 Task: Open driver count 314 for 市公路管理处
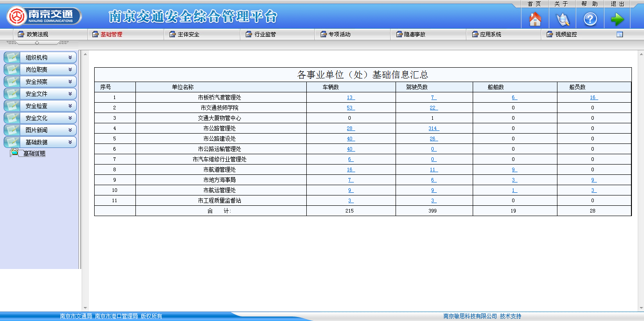[433, 129]
